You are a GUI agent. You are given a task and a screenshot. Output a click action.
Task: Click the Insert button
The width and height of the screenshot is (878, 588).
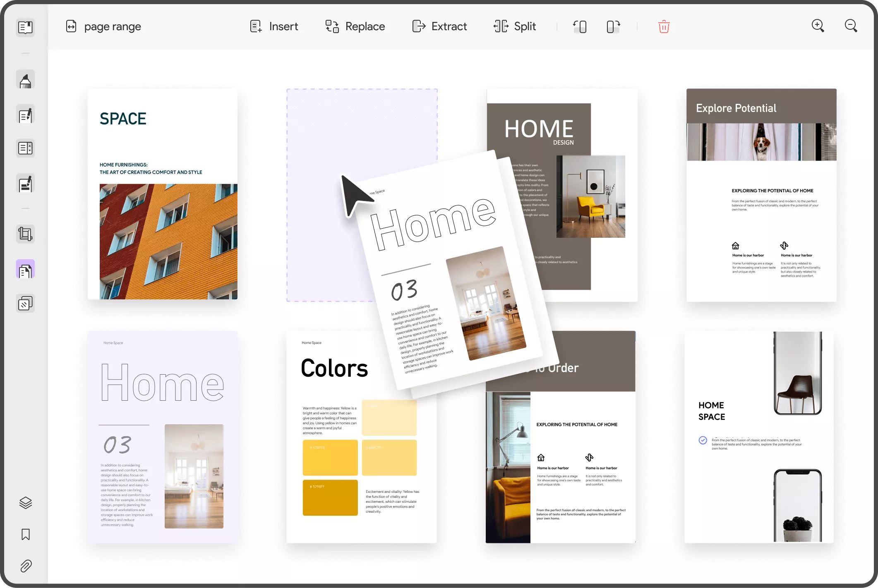274,27
